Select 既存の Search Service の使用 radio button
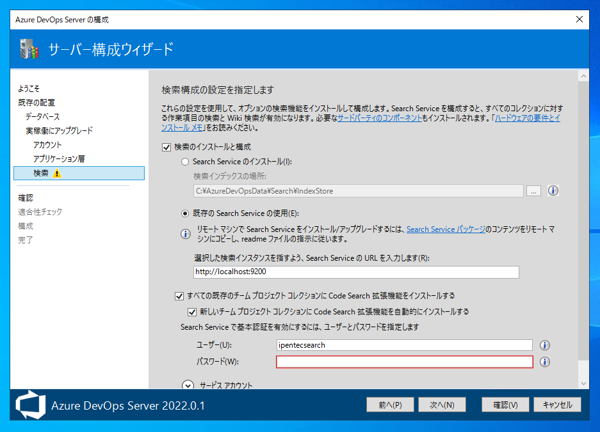Viewport: 600px width, 432px height. tap(185, 214)
